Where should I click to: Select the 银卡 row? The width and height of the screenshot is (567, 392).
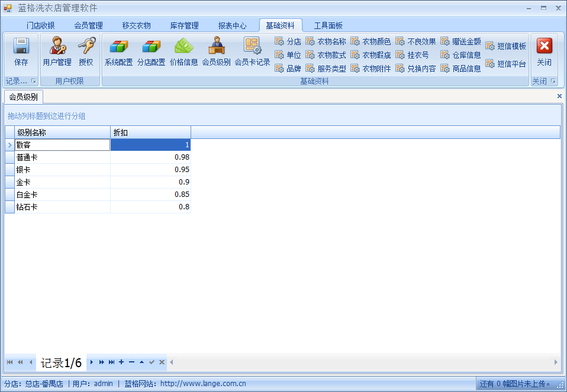[98, 170]
